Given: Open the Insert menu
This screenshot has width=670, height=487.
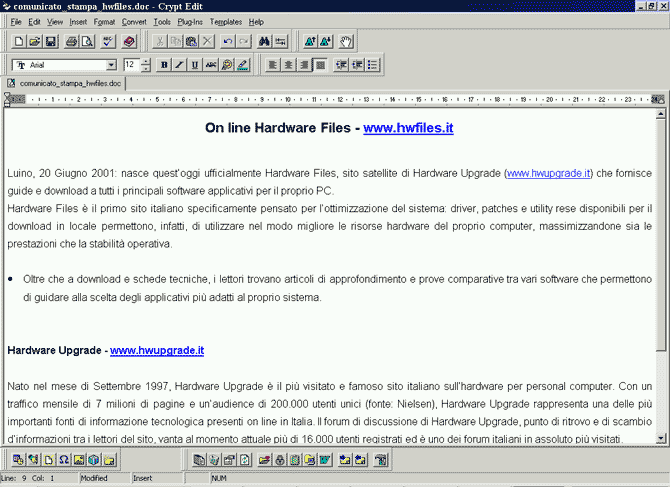Looking at the screenshot, I should 78,22.
